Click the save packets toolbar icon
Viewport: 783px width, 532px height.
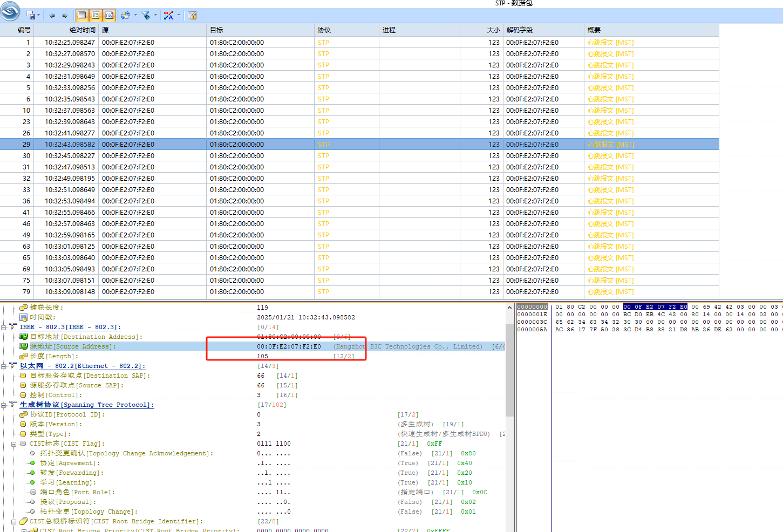(x=31, y=16)
